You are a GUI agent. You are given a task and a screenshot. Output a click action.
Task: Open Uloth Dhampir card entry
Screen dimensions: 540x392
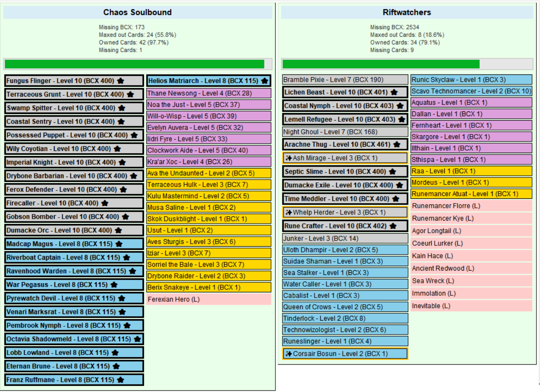[x=345, y=250]
